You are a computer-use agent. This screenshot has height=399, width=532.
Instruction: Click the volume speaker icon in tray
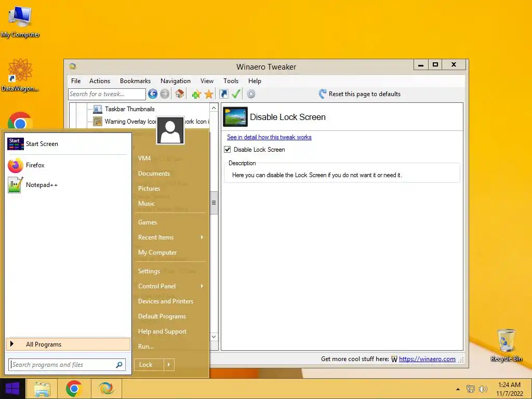483,389
